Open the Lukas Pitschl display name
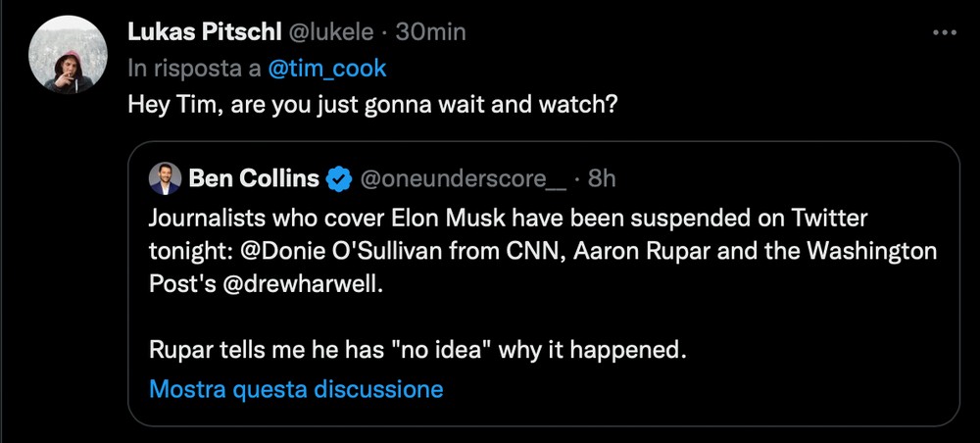The width and height of the screenshot is (980, 443). click(202, 32)
